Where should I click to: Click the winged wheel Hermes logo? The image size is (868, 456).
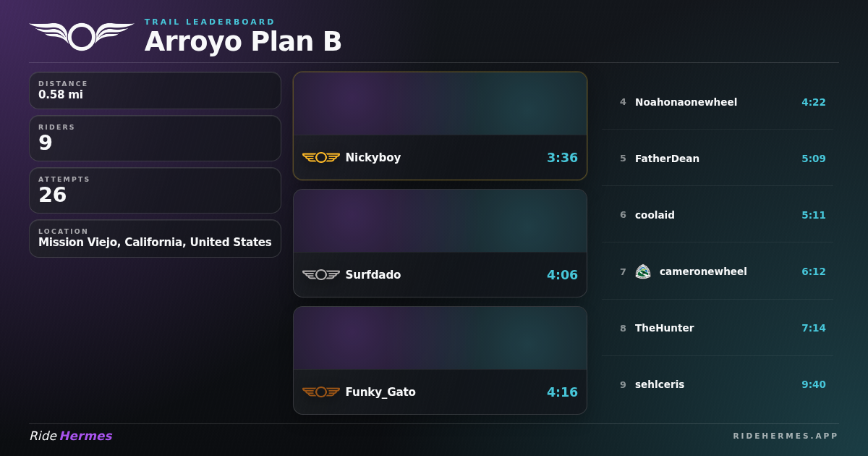click(x=82, y=36)
